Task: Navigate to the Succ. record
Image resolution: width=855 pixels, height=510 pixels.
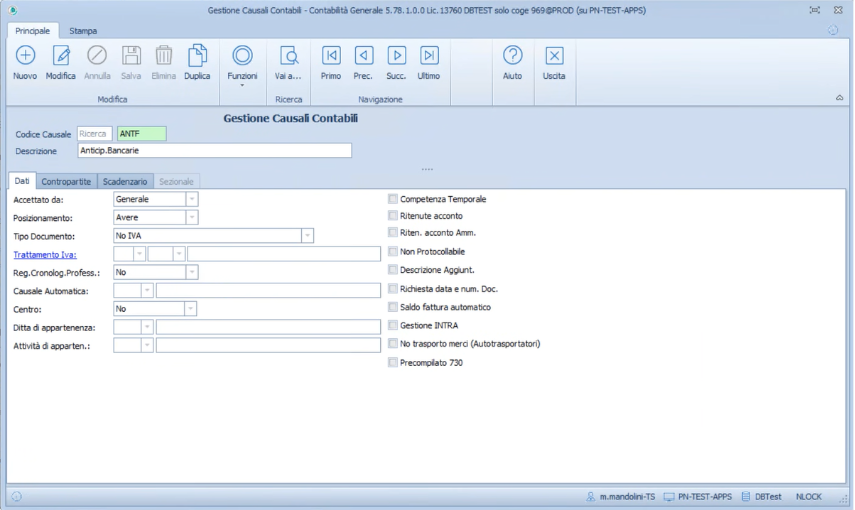Action: point(396,56)
